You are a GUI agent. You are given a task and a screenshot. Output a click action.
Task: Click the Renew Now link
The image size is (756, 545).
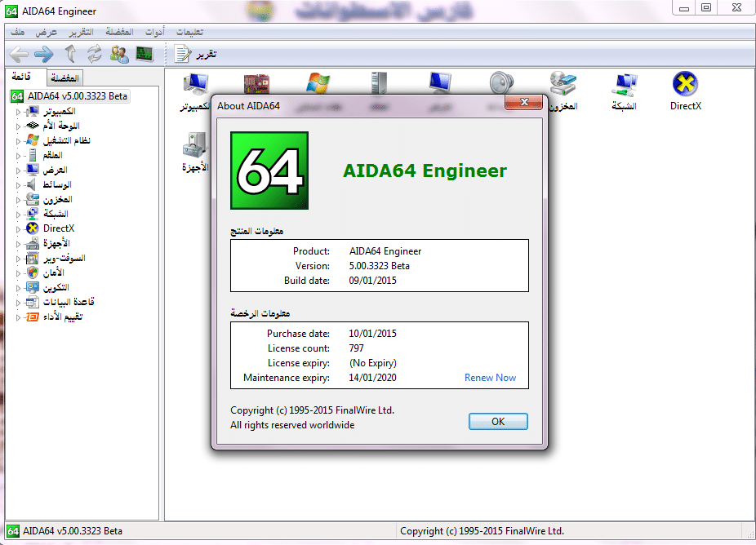[x=490, y=378]
